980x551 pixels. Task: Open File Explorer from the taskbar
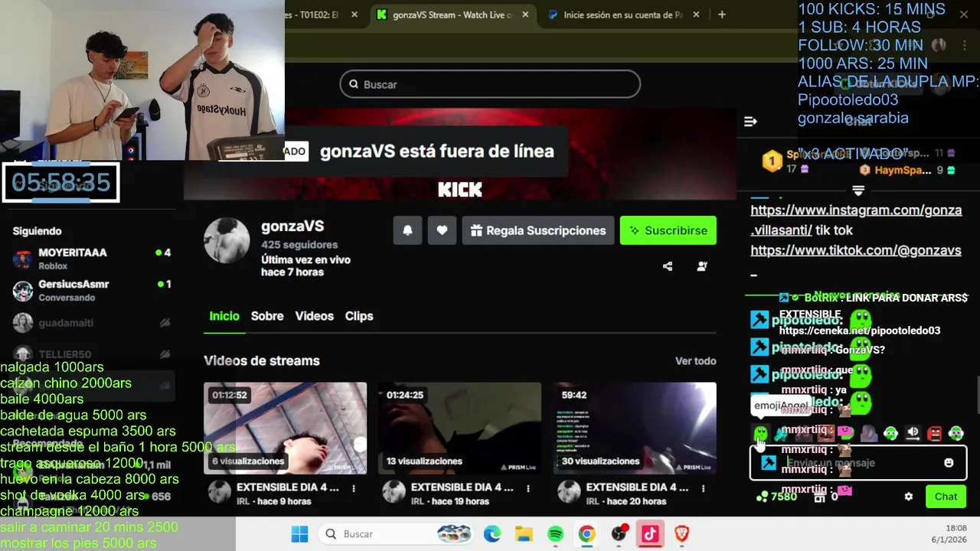pyautogui.click(x=524, y=534)
